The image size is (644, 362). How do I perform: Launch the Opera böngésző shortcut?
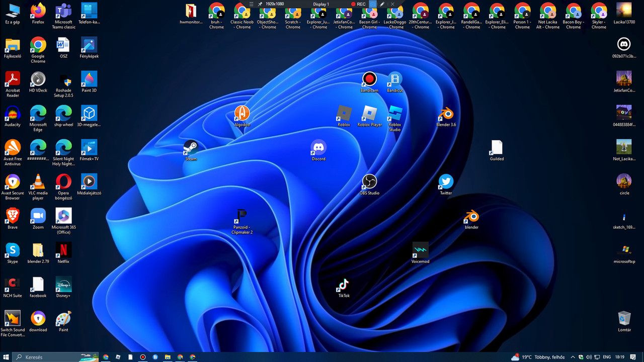[x=63, y=187]
